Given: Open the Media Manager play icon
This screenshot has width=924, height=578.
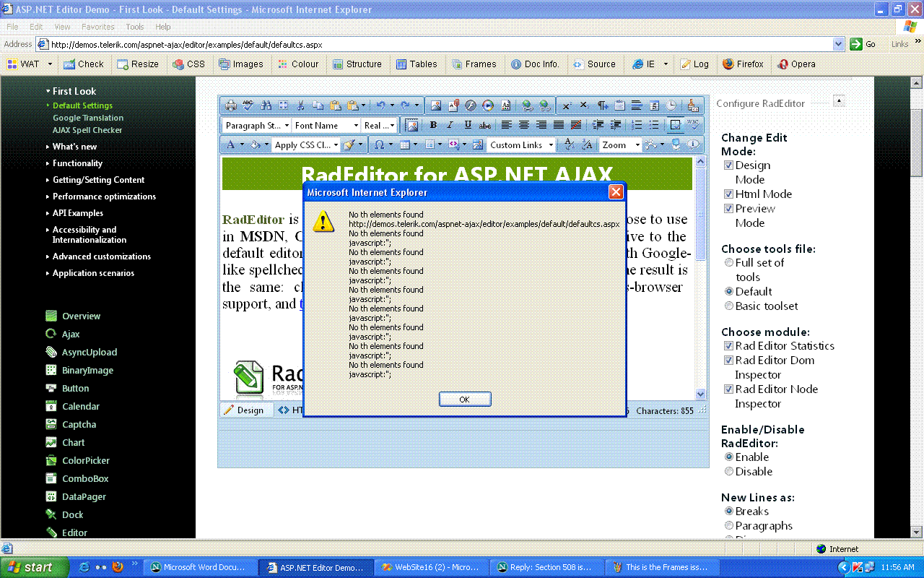Looking at the screenshot, I should click(x=488, y=105).
